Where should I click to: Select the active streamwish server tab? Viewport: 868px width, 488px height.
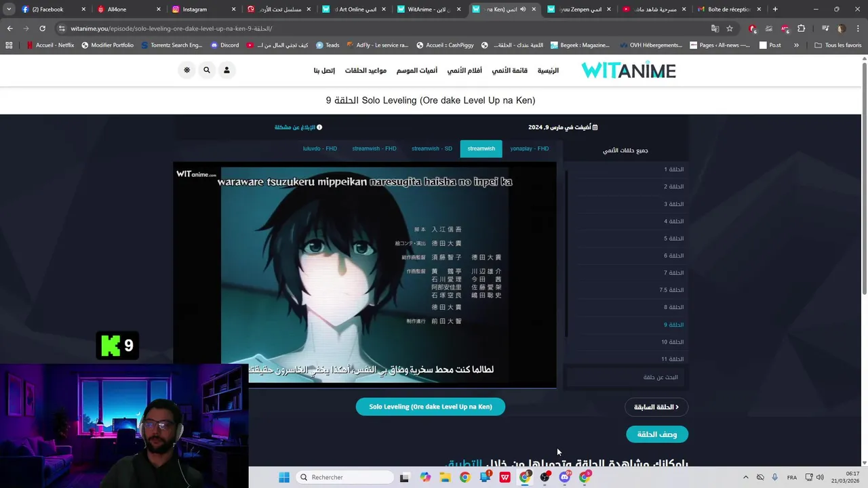pos(481,148)
